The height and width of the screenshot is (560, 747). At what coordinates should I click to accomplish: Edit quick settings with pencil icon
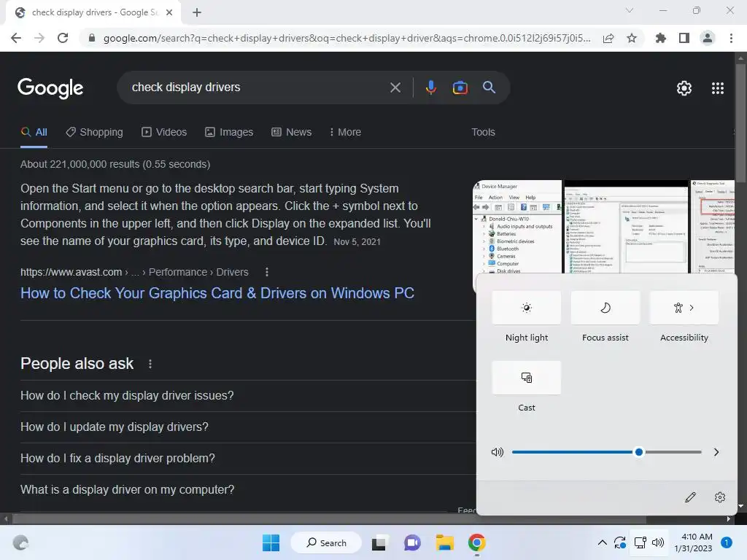[x=690, y=497]
